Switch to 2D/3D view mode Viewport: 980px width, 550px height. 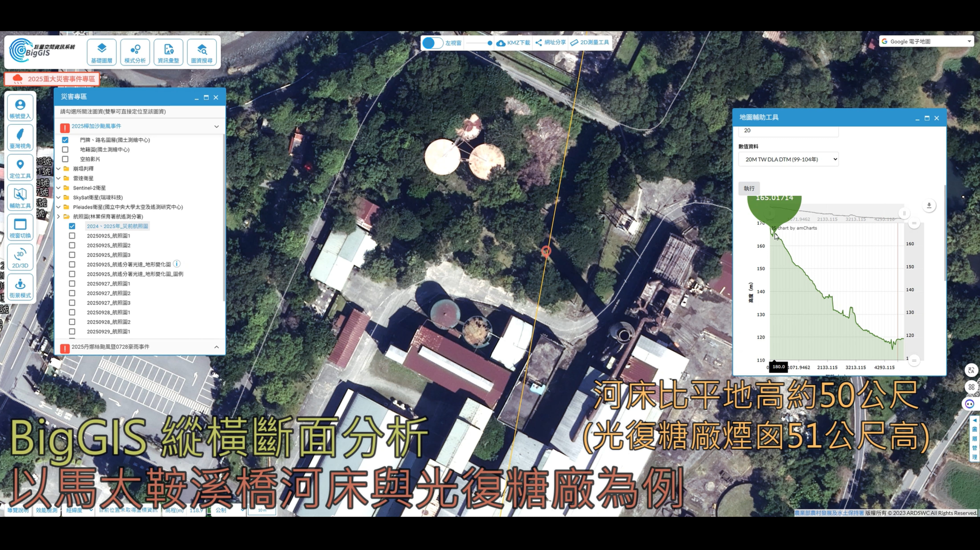[20, 257]
